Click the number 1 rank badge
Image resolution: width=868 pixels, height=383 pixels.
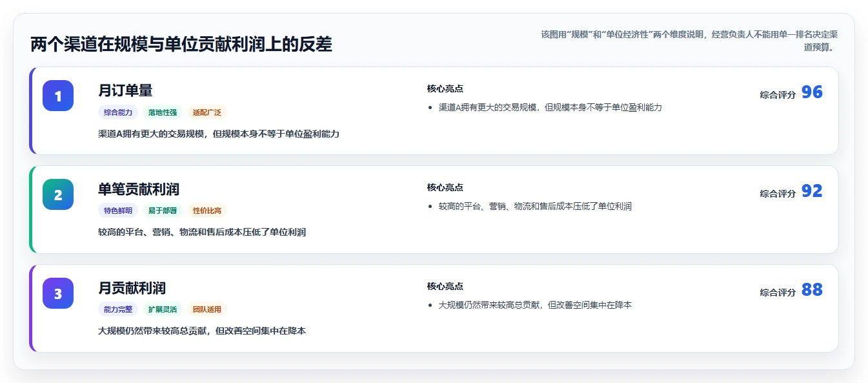58,96
